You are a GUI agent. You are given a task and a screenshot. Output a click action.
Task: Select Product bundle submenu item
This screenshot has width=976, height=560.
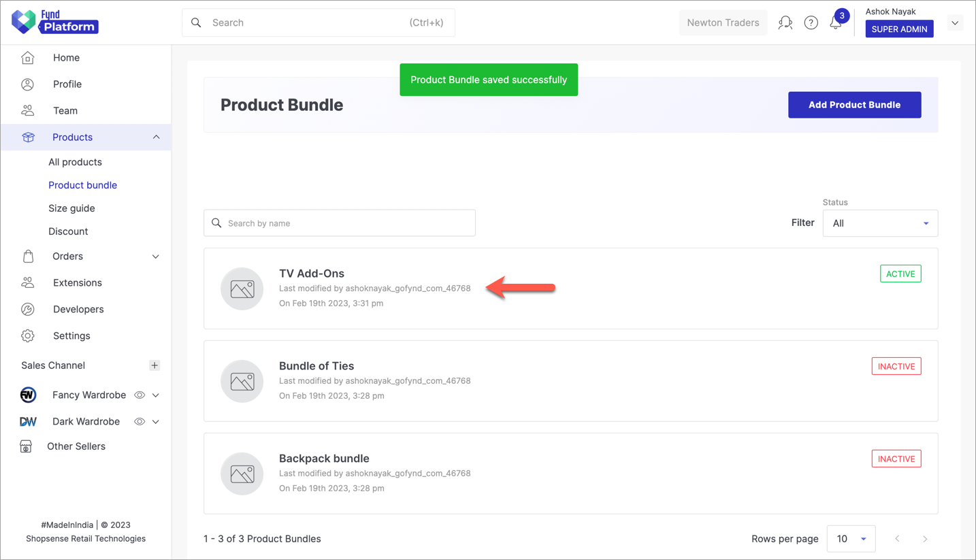[x=82, y=185]
